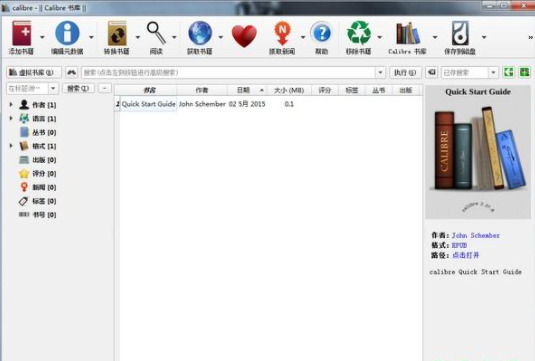535x361 pixels.
Task: Open the Read dropdown arrow
Action: coord(174,37)
